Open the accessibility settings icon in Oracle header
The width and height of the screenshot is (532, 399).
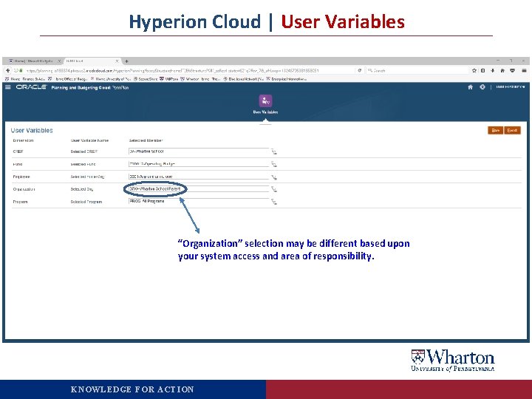482,87
